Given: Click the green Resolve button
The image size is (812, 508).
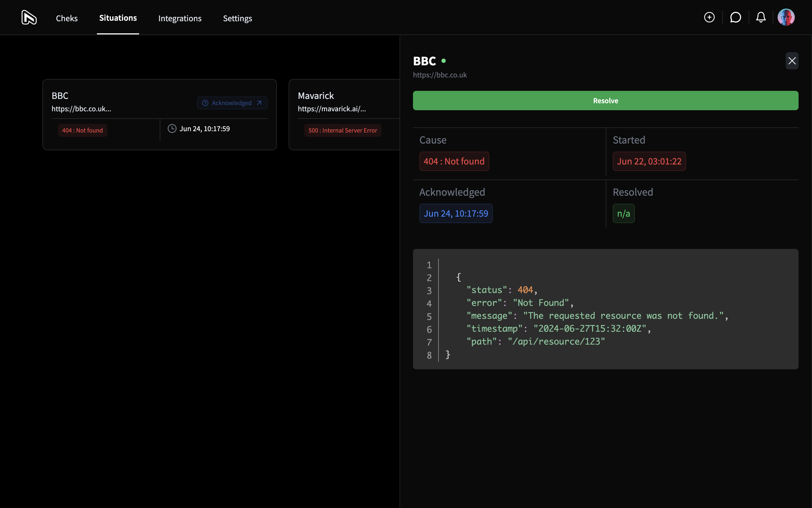Looking at the screenshot, I should coord(605,101).
